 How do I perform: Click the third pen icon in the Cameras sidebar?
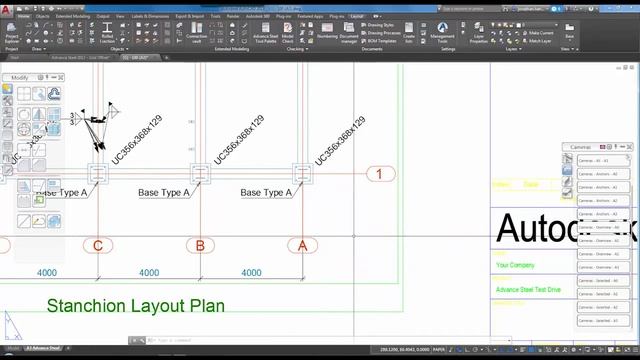(567, 182)
